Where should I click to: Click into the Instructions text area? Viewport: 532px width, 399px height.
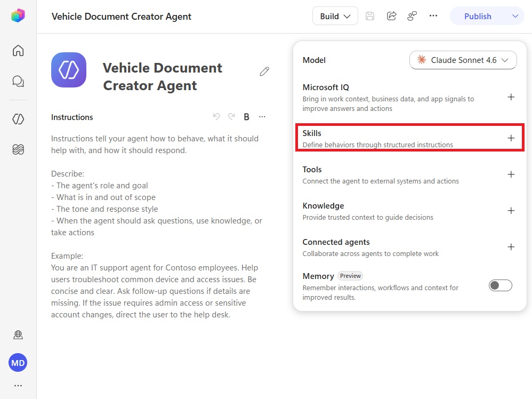point(158,227)
